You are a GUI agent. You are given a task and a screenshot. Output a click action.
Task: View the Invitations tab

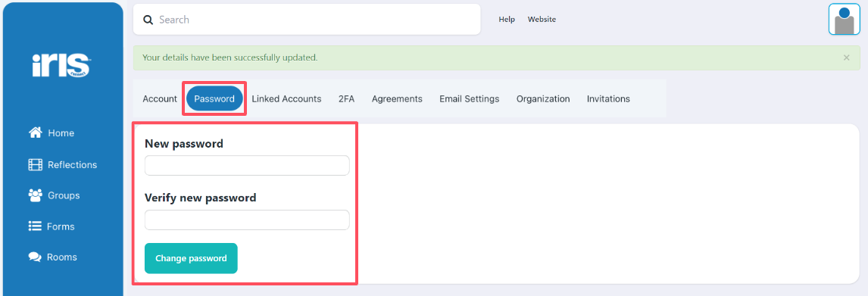608,98
